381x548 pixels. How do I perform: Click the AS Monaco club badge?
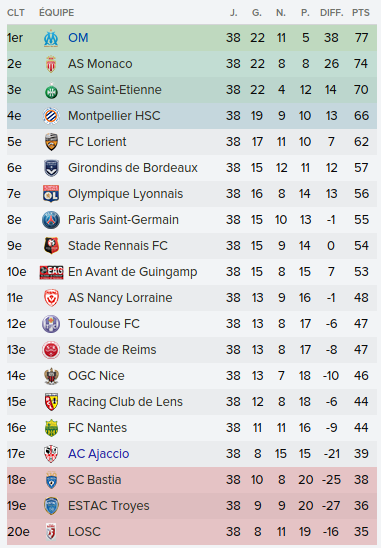pos(51,64)
